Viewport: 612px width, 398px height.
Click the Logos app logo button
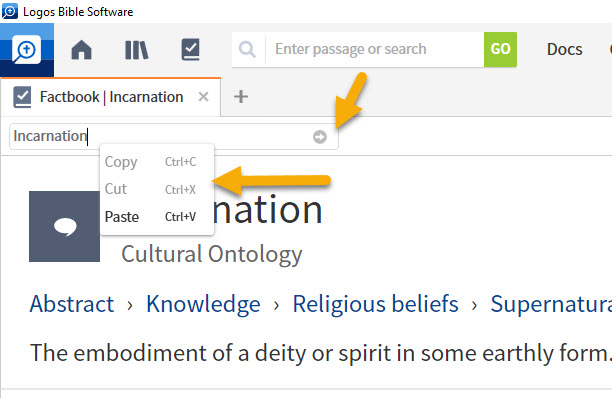point(27,50)
